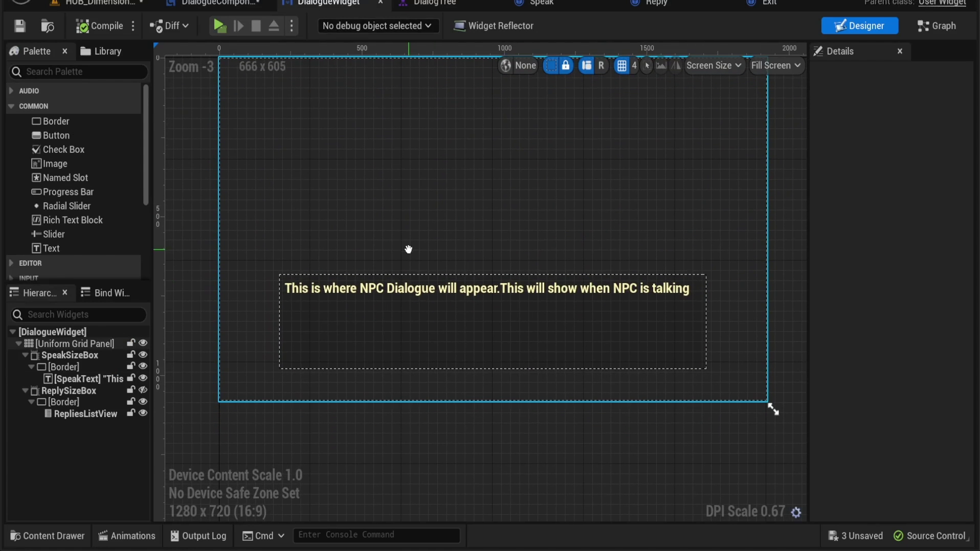980x551 pixels.
Task: Click the DPI Scale settings gear
Action: [x=796, y=512]
